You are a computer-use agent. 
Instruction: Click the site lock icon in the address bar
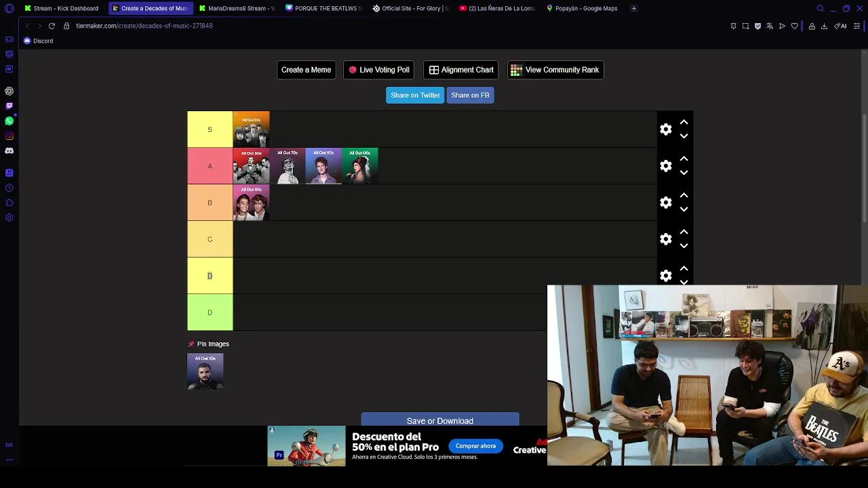(x=66, y=26)
